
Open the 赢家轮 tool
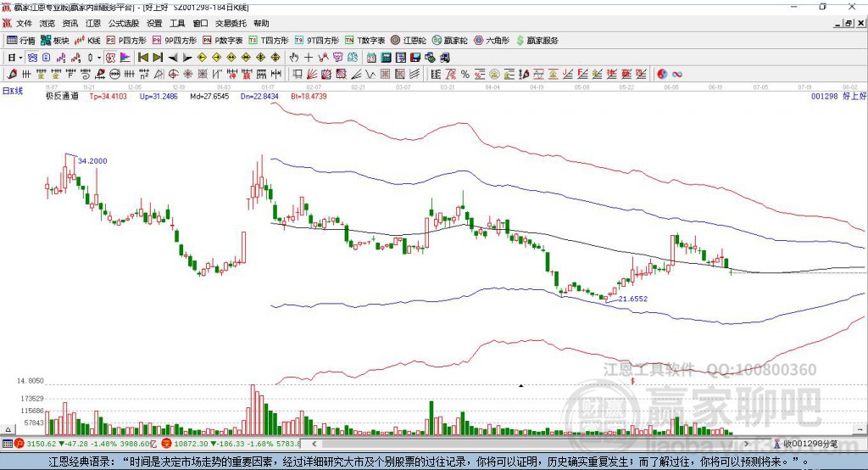pyautogui.click(x=450, y=41)
